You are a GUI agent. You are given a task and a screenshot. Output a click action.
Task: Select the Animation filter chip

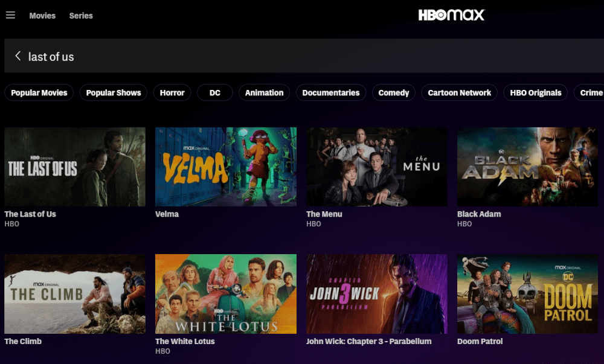(x=265, y=93)
